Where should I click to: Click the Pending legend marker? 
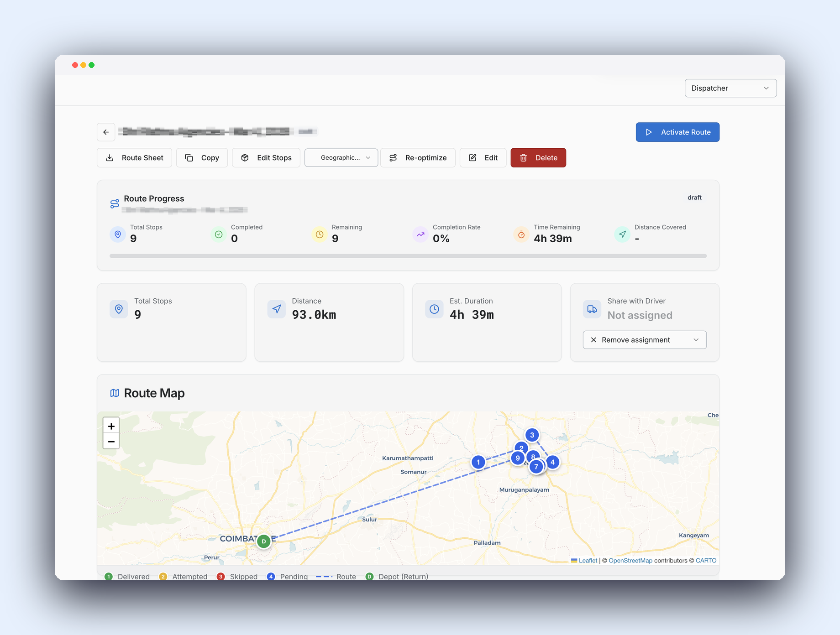coord(271,577)
